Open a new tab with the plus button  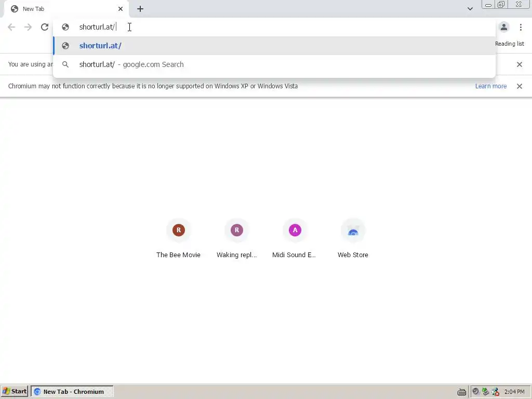click(x=140, y=9)
